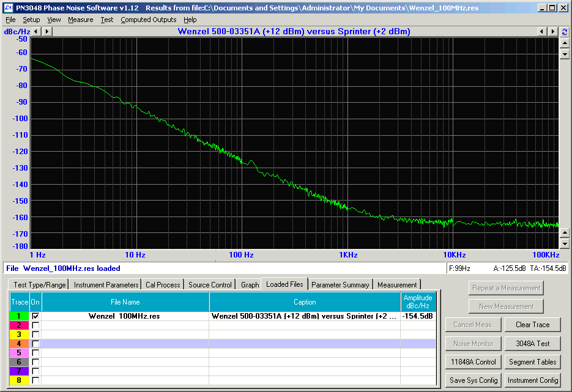Screen dimensions: 572x392
Task: Click left arrow beside dBc/Hz label
Action: click(35, 32)
